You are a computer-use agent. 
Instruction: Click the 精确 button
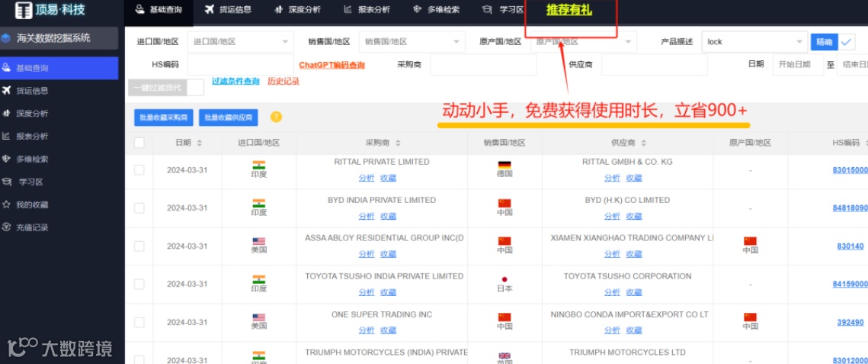[825, 41]
